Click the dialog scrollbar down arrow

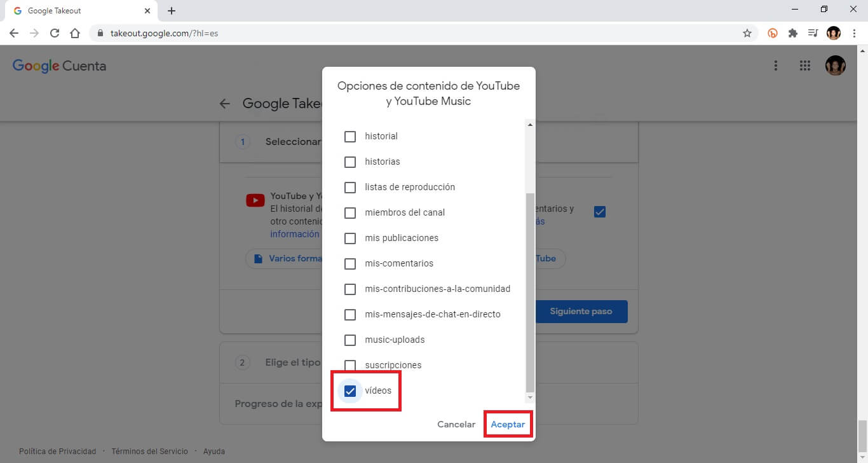pos(531,397)
